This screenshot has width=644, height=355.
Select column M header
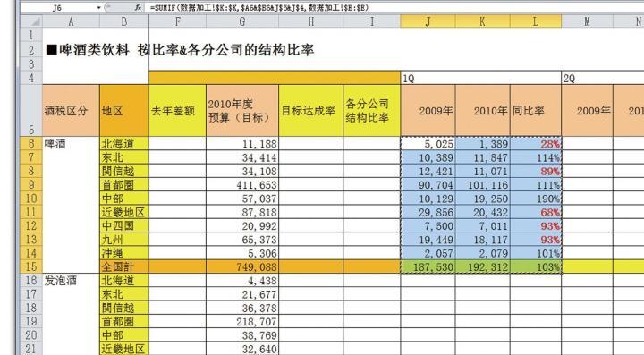pyautogui.click(x=588, y=21)
